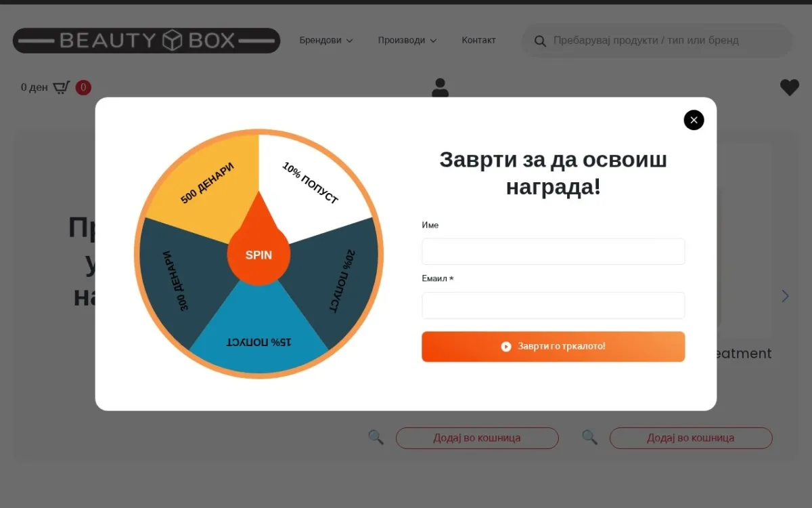Click the red cart count badge

(83, 87)
